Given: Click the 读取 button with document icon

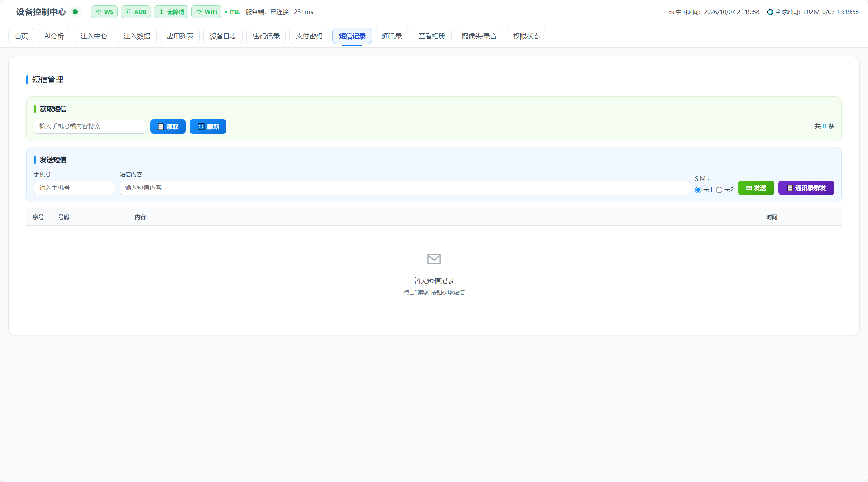Looking at the screenshot, I should [168, 126].
